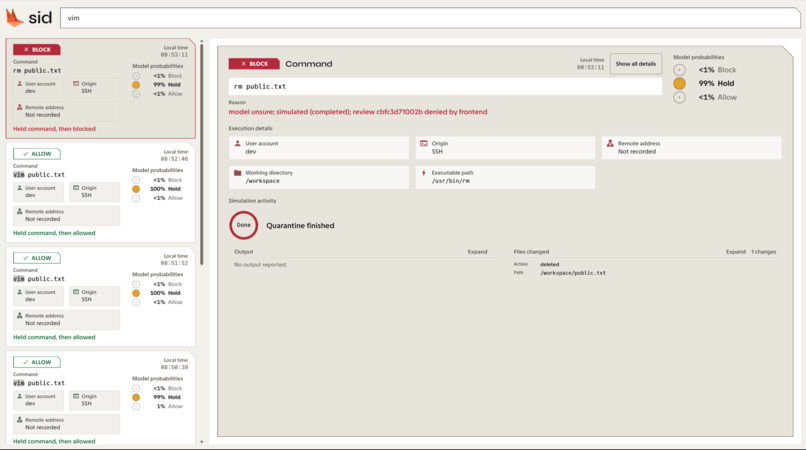Click Origin icon on 08:52:46 card
The width and height of the screenshot is (806, 450).
[76, 188]
